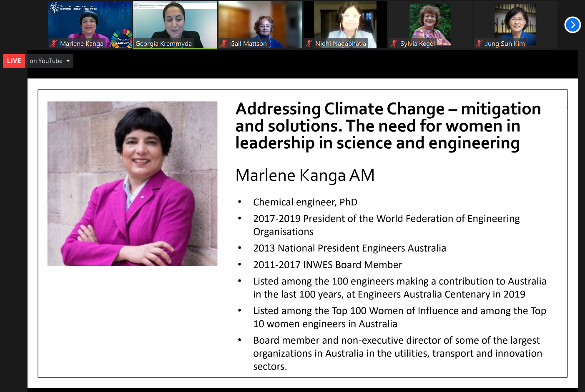Click the red LIVE badge
The image size is (585, 392).
pos(14,61)
